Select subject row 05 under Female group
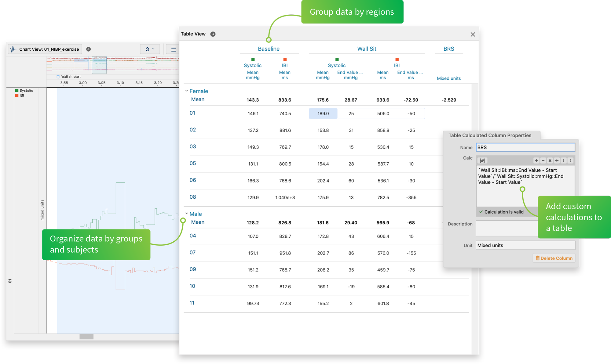 [x=193, y=164]
